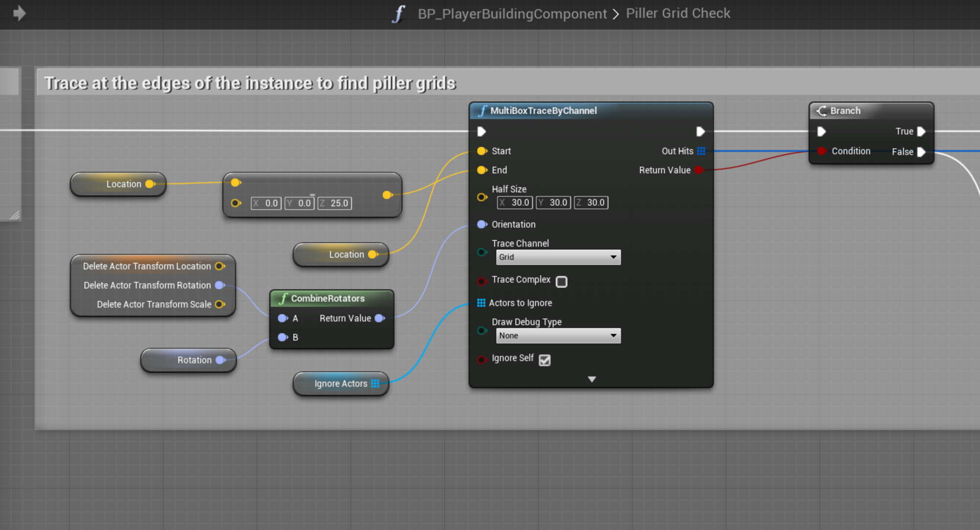Click the MultiBoxTrace Return Value boolean pin
Image resolution: width=980 pixels, height=530 pixels.
tap(699, 170)
